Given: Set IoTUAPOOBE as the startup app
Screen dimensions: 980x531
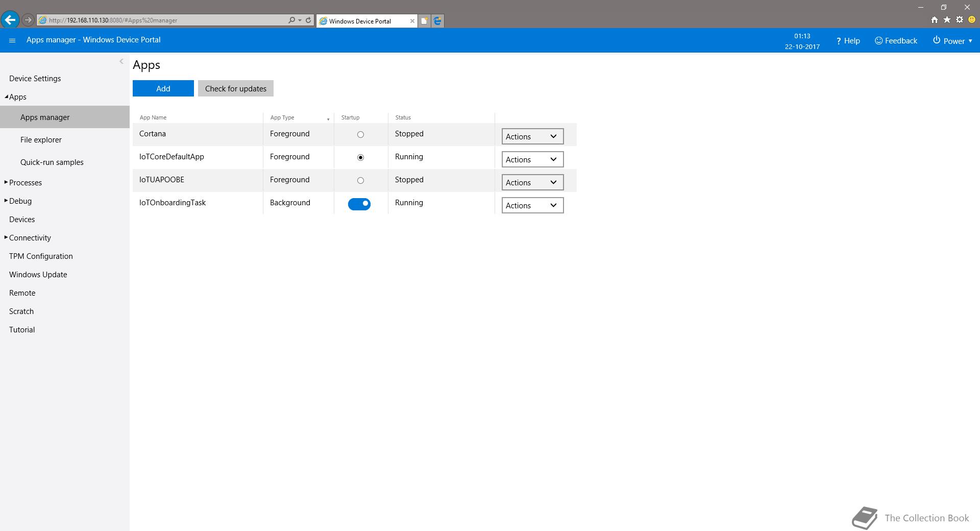Looking at the screenshot, I should coord(360,181).
